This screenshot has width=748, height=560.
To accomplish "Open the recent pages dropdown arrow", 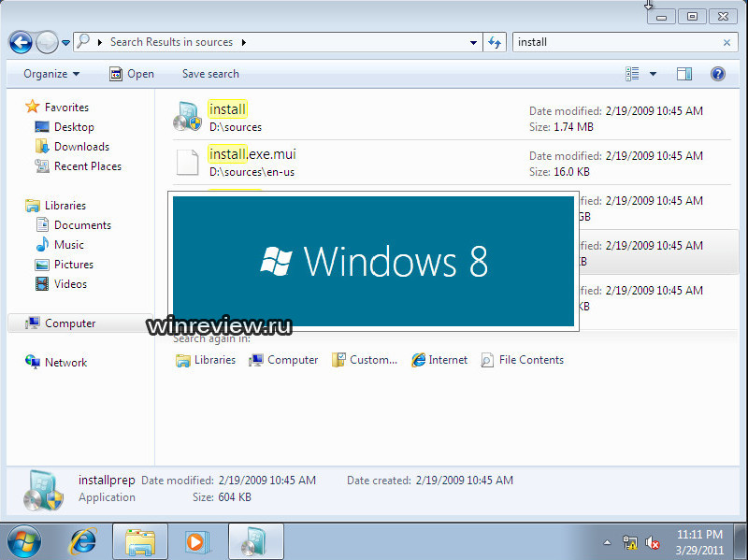I will click(x=65, y=43).
